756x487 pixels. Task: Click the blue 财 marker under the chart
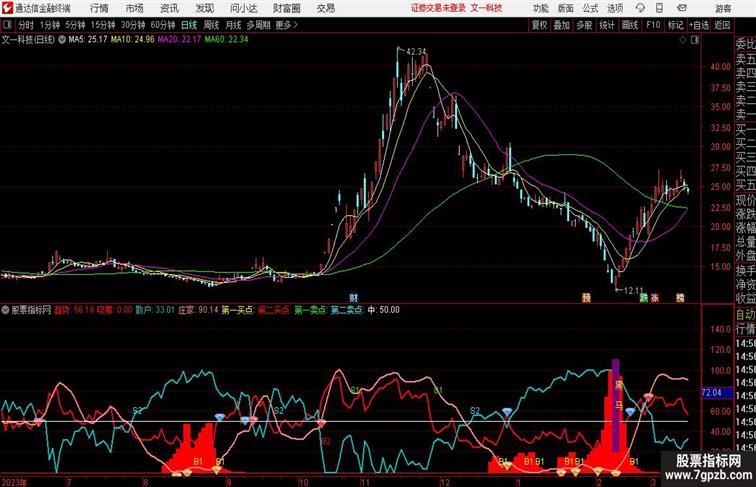click(353, 298)
